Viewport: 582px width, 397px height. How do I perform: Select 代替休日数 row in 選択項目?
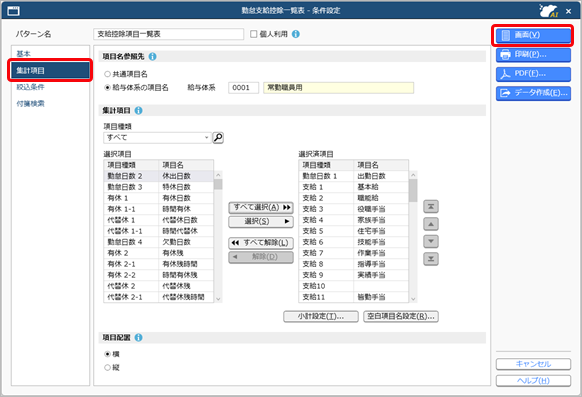[158, 220]
